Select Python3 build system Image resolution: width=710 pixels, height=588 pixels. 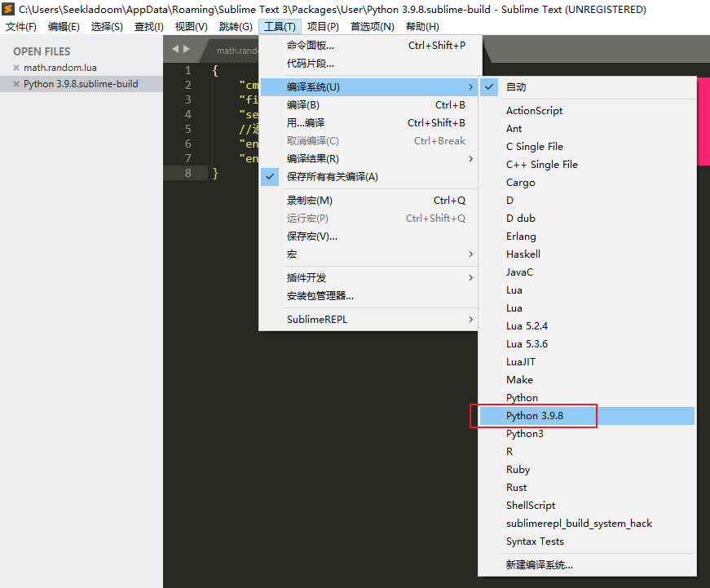tap(587, 434)
